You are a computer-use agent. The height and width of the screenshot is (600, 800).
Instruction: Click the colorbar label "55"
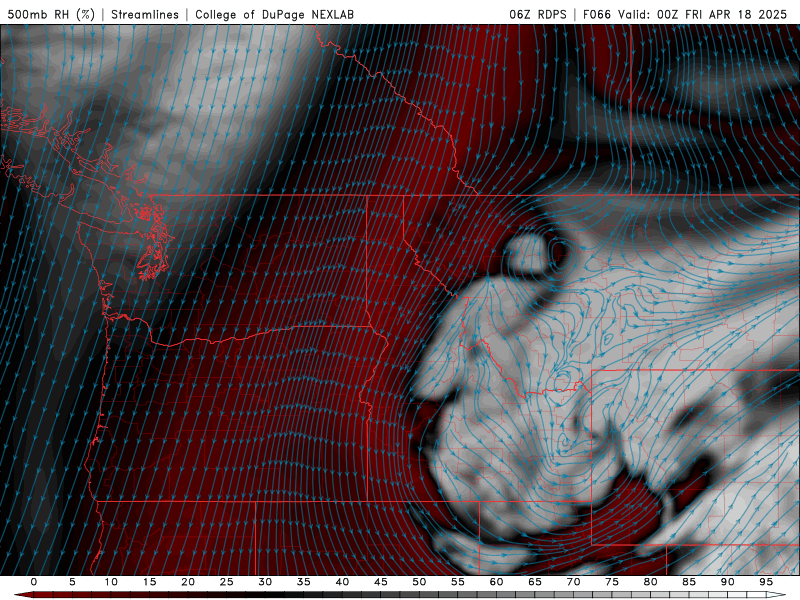[458, 582]
